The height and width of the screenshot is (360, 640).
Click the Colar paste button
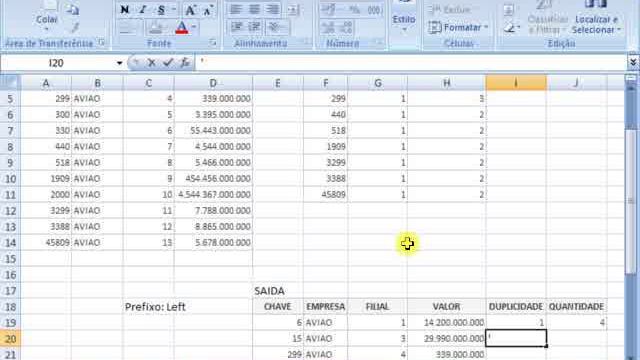coord(47,17)
